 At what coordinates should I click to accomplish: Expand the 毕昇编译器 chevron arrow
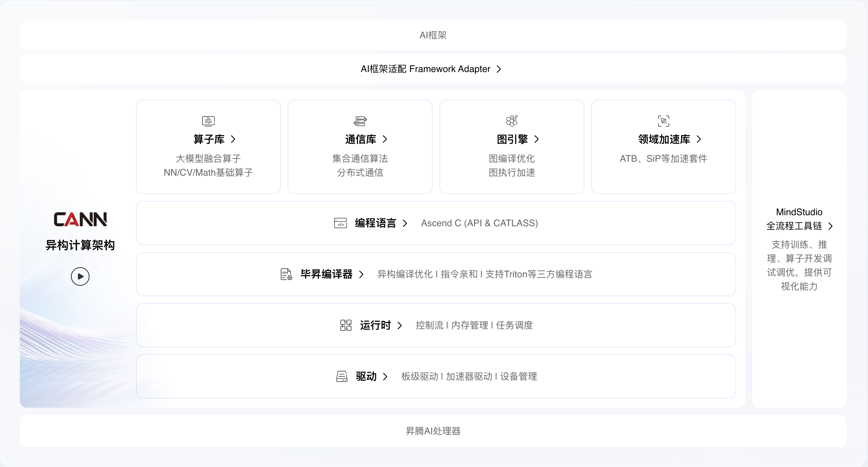coord(361,274)
